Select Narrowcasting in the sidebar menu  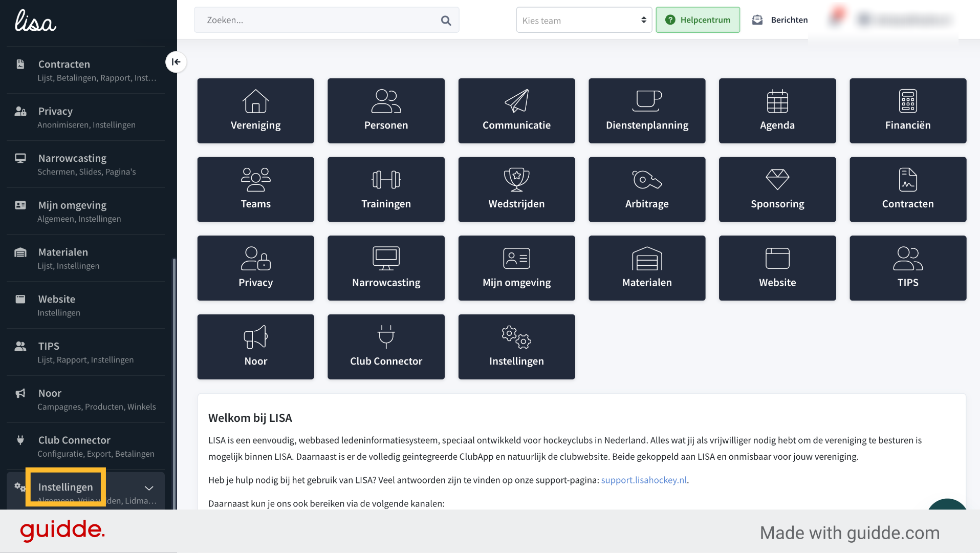coord(86,164)
